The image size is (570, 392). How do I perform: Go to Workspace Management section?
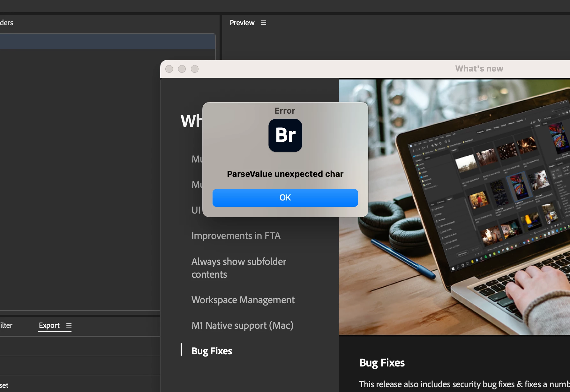tap(243, 300)
